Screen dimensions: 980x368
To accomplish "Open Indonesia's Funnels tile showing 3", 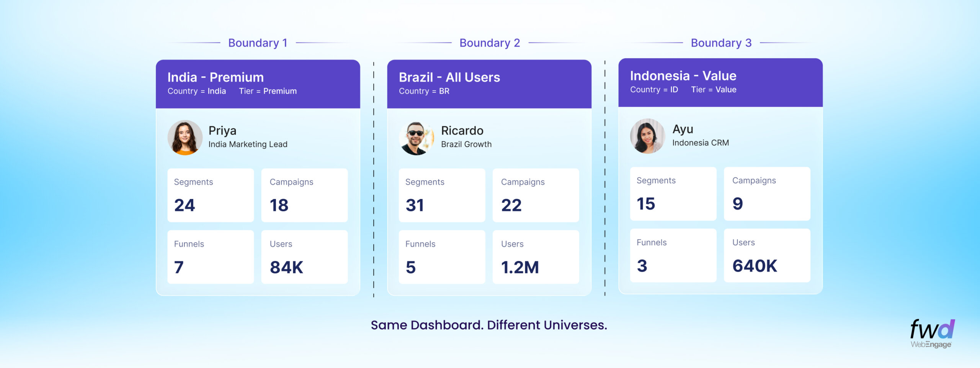I will tap(673, 255).
